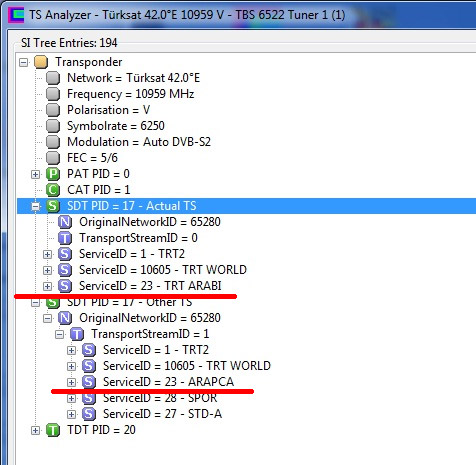Collapse OriginalNetworkID = 65280 under Other TS
The image size is (476, 465).
(47, 318)
